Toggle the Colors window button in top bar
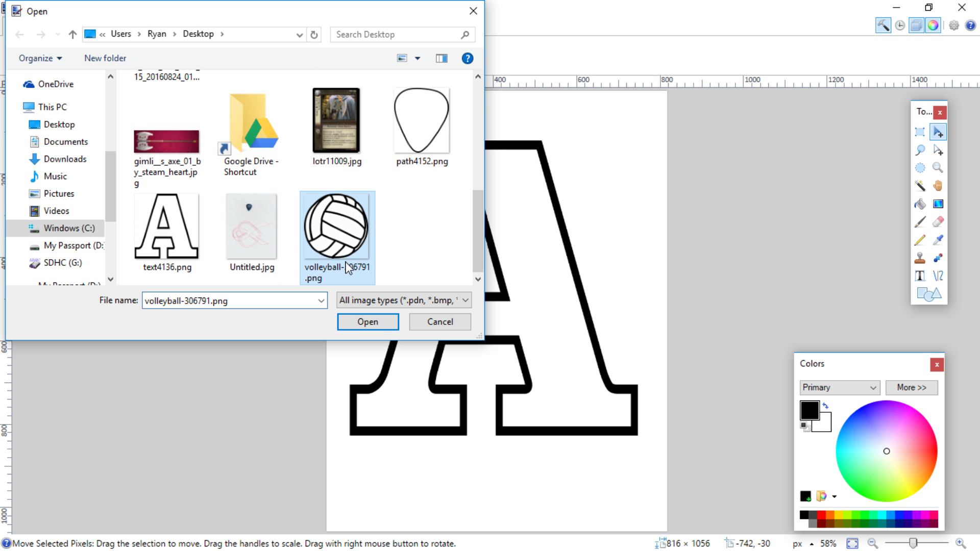 tap(933, 26)
